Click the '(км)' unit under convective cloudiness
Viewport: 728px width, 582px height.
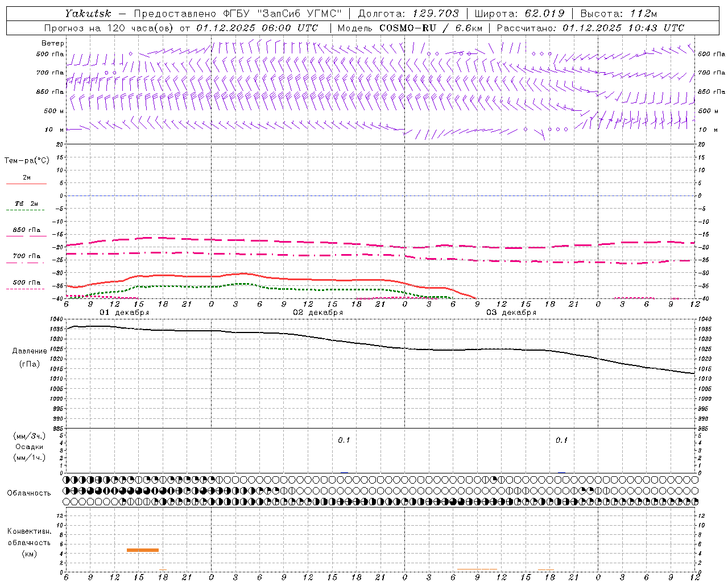click(29, 554)
